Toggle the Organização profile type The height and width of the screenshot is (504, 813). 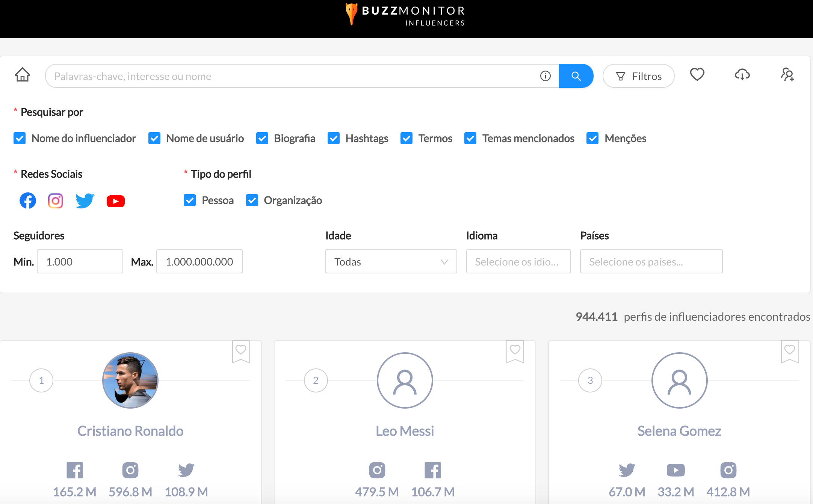252,200
